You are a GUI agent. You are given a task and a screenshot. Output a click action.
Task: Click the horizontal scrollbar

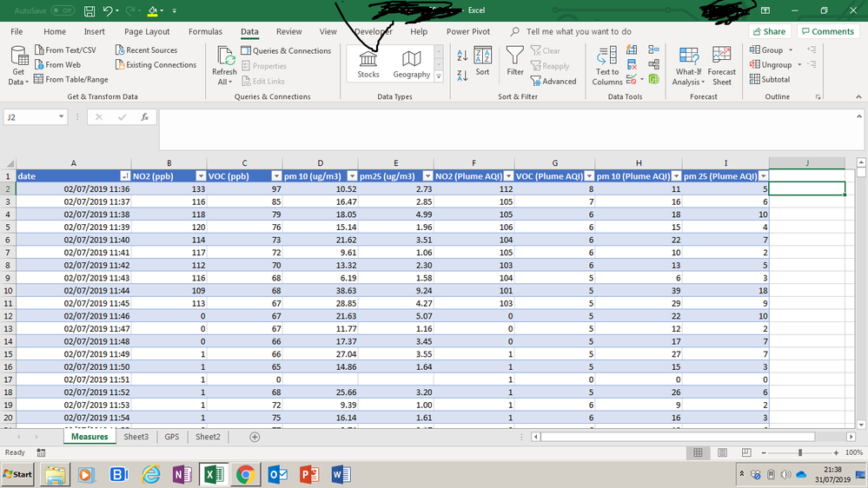click(678, 437)
